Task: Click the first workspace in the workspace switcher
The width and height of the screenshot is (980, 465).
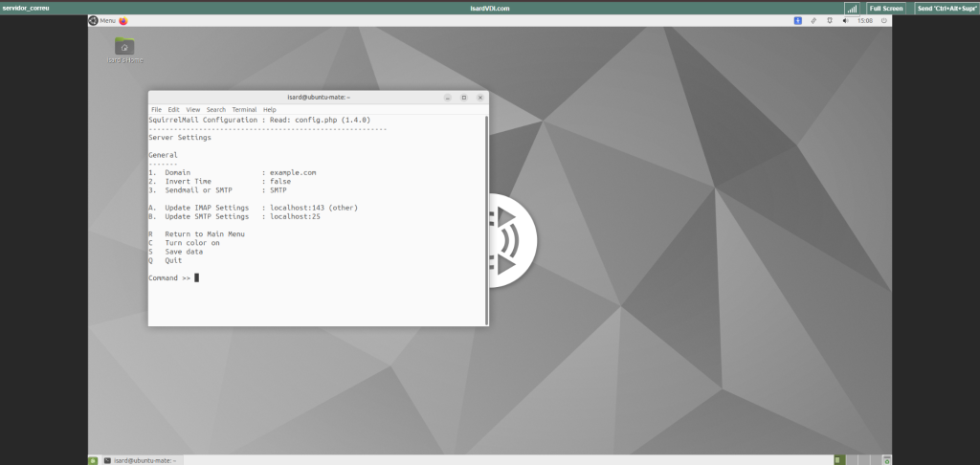Action: [839, 460]
